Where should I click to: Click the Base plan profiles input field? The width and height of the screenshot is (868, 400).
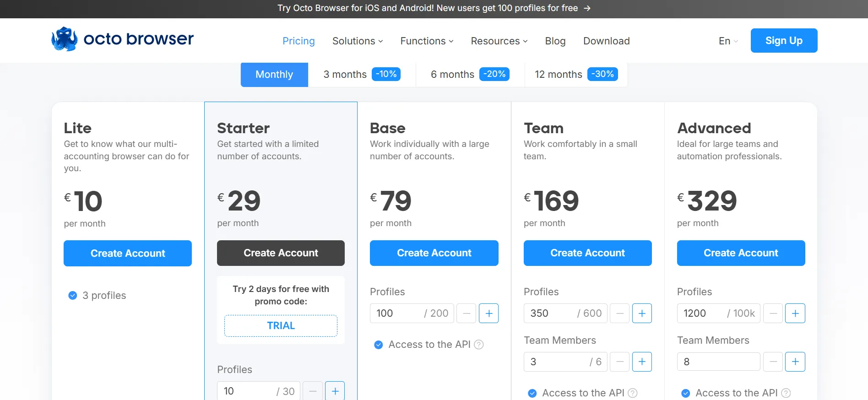(x=412, y=314)
